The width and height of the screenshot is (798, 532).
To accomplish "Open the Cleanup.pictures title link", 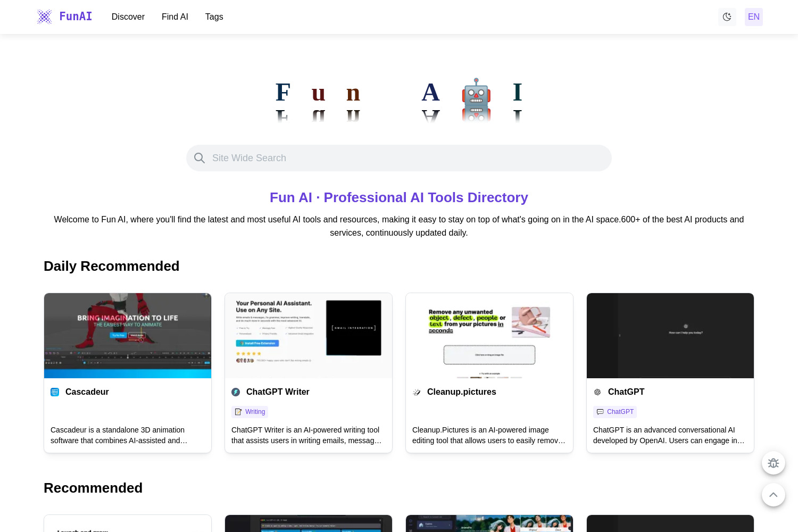I will pos(462,392).
